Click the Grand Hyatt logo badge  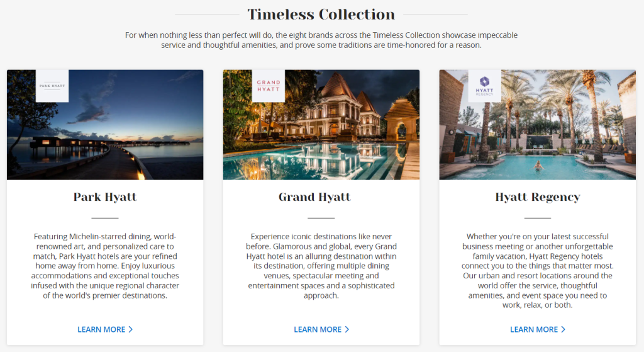tap(269, 86)
